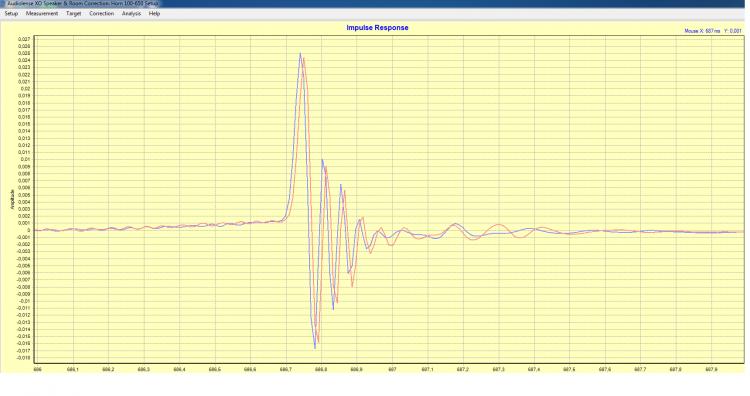Viewport: 750px width, 396px height.
Task: Open the Measurement menu
Action: [42, 13]
